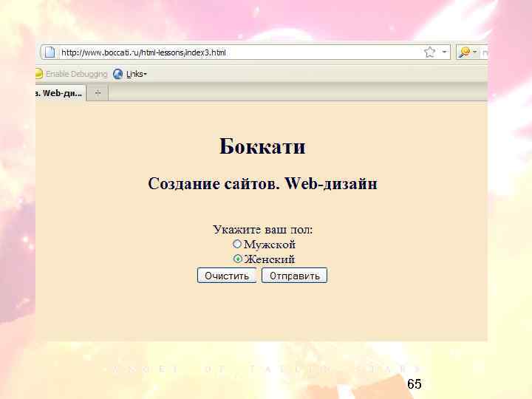Screen dimensions: 532x399
Task: Click the Enable Debugging yellow icon
Action: 38,74
